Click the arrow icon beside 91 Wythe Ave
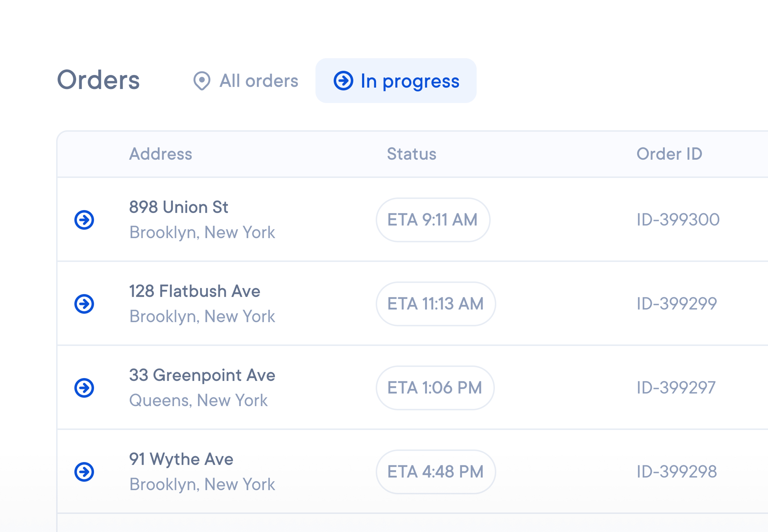The height and width of the screenshot is (532, 768). 84,471
